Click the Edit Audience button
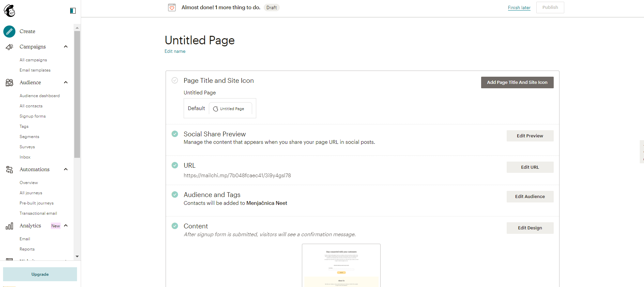This screenshot has height=287, width=644. click(530, 196)
